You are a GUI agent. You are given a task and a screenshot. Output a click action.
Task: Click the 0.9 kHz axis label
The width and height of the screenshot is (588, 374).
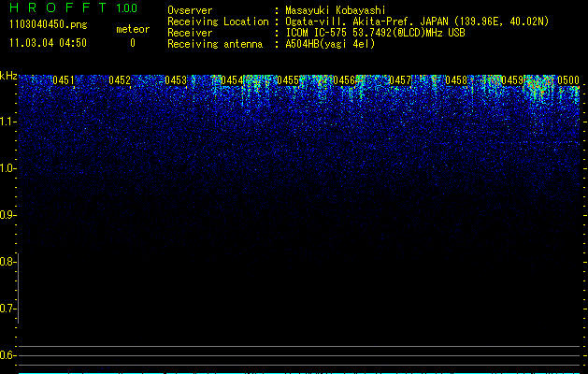pos(7,215)
